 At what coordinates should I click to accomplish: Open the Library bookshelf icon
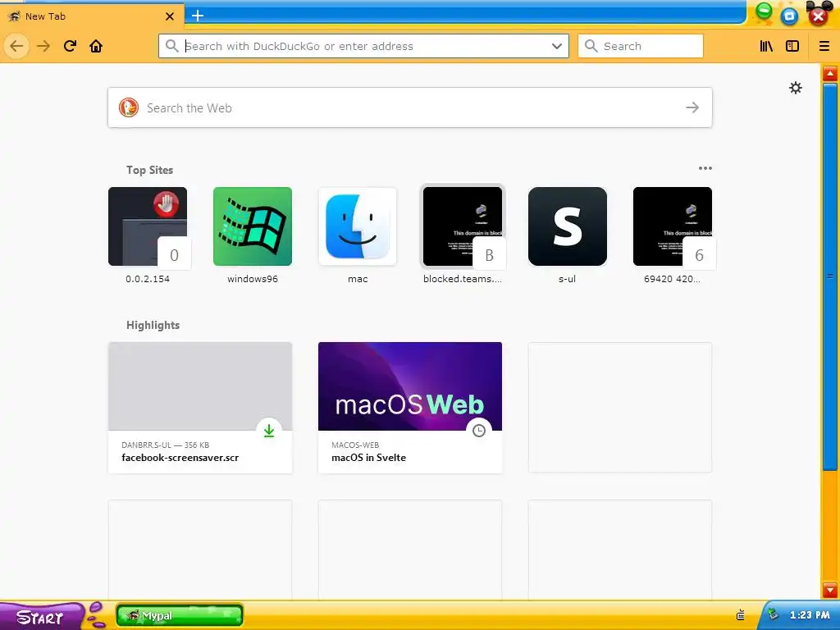click(767, 46)
